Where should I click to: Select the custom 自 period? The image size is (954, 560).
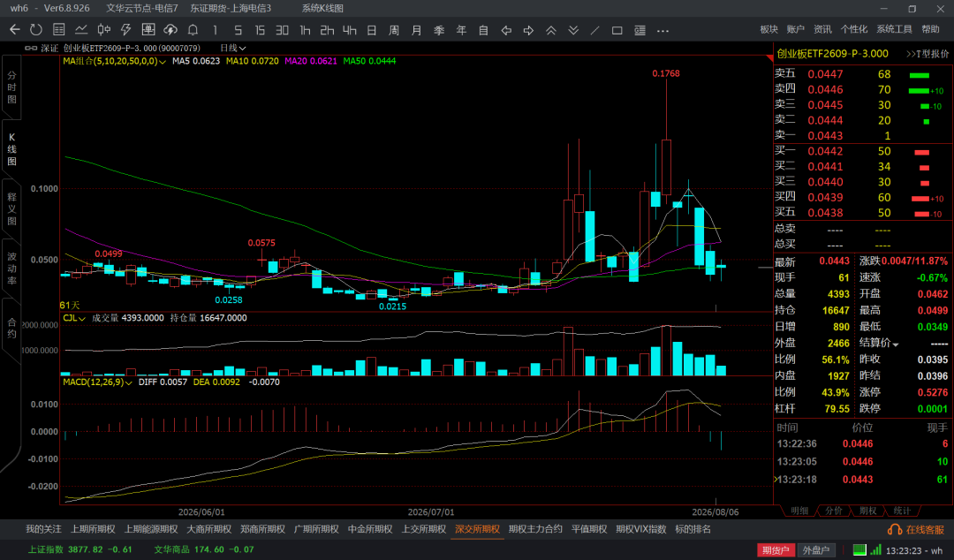click(x=484, y=30)
